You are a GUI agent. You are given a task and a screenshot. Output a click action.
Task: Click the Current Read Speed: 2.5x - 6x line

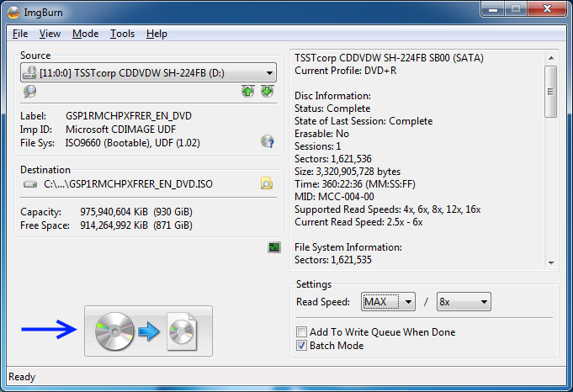358,222
